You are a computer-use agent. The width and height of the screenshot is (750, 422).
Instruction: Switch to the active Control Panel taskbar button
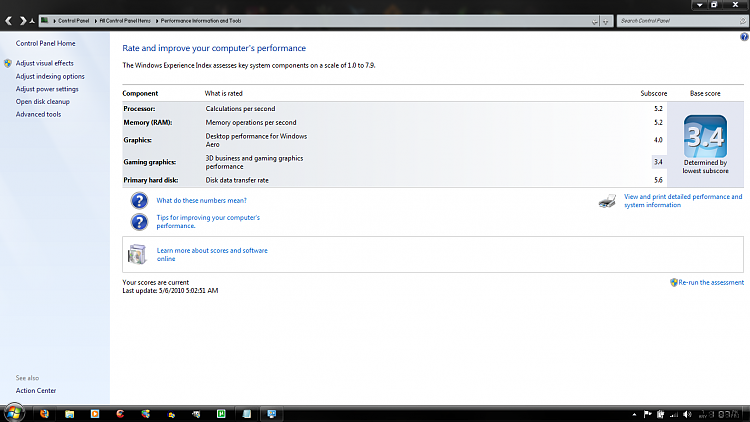coord(272,414)
